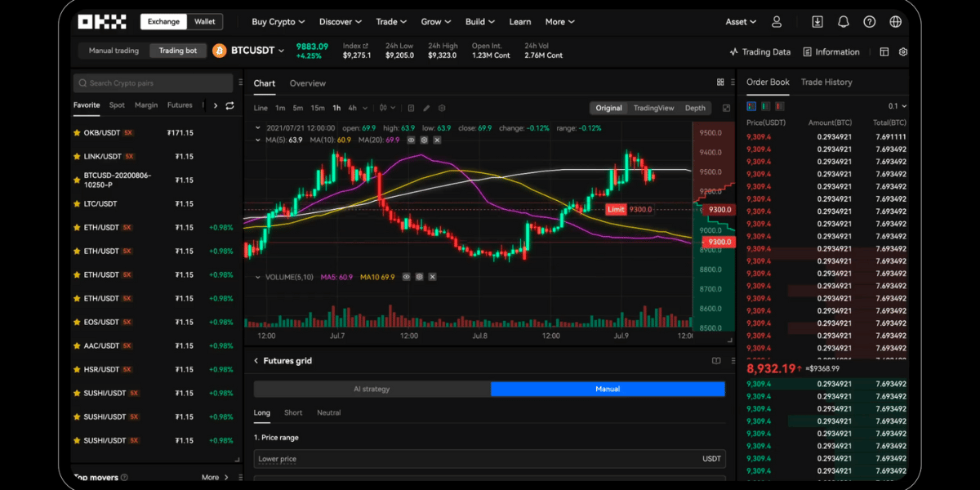
Task: Open VOLUME indicator settings gear
Action: coord(419,277)
